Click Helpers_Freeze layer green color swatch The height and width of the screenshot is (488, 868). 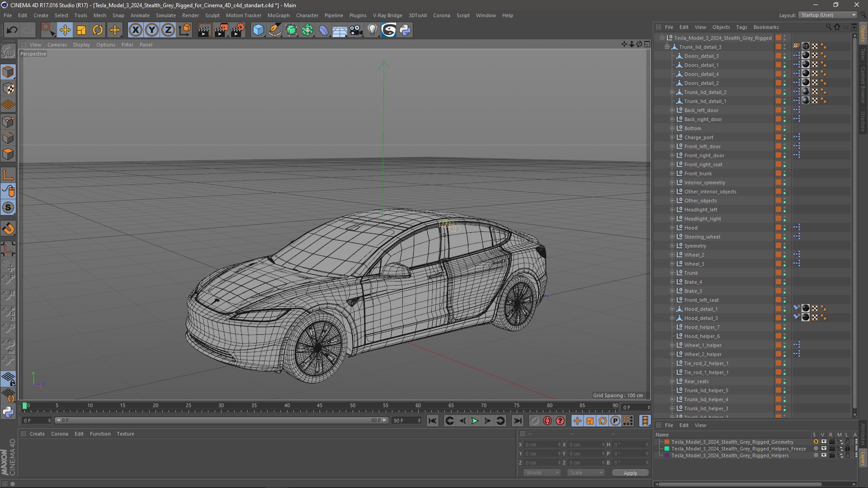click(666, 449)
